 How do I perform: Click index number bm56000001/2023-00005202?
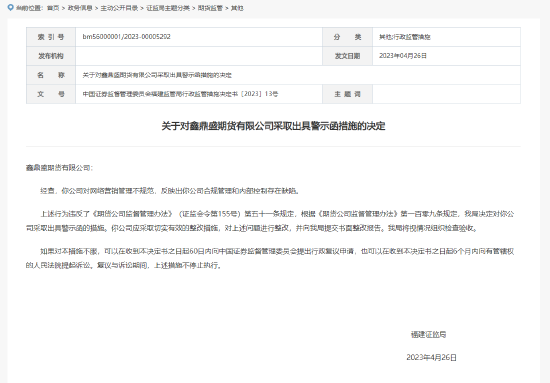[x=127, y=36]
